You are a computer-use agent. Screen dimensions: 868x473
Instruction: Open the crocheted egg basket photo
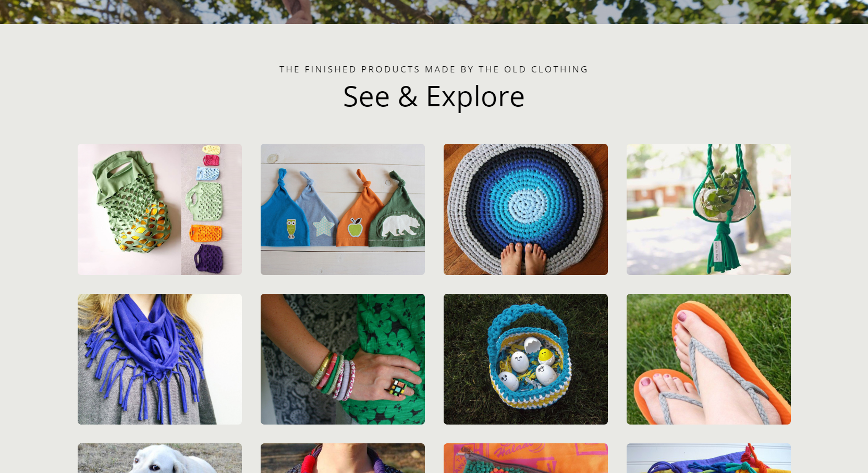pyautogui.click(x=525, y=359)
